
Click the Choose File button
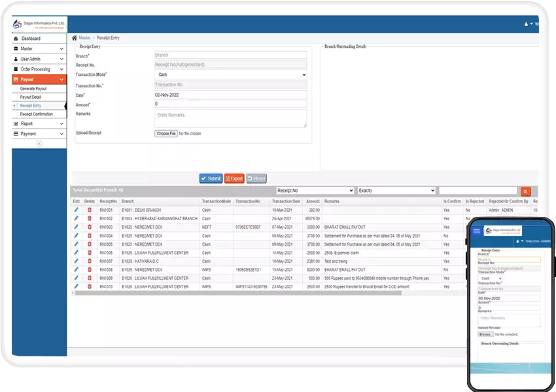click(166, 133)
